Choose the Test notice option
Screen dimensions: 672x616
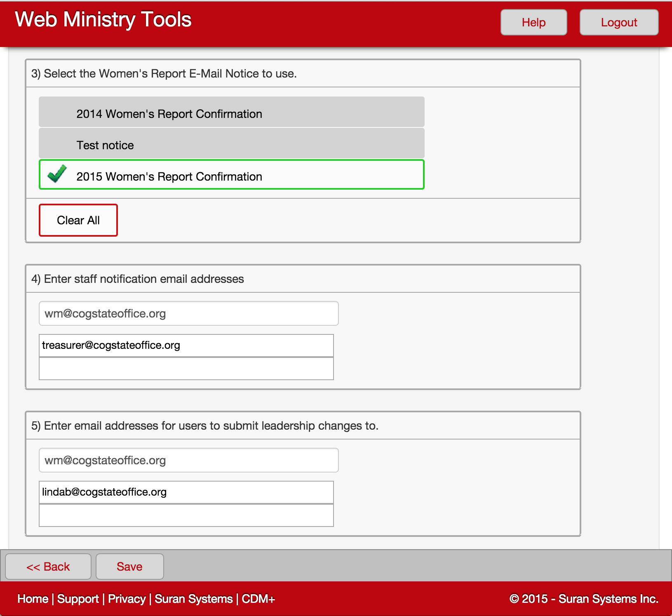pos(231,143)
